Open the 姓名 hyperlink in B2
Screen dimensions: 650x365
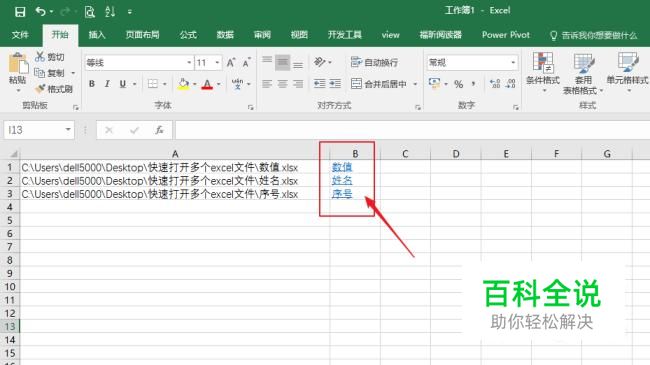point(342,181)
